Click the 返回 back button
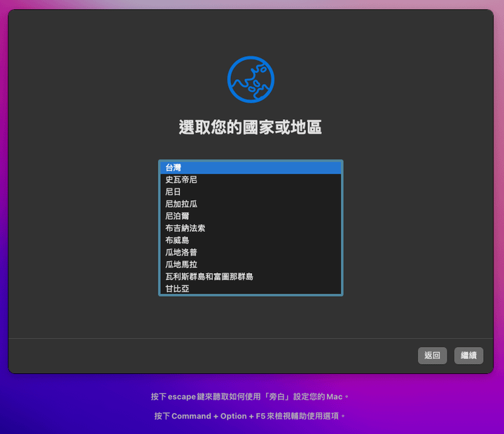Viewport: 504px width, 434px height. pyautogui.click(x=433, y=356)
